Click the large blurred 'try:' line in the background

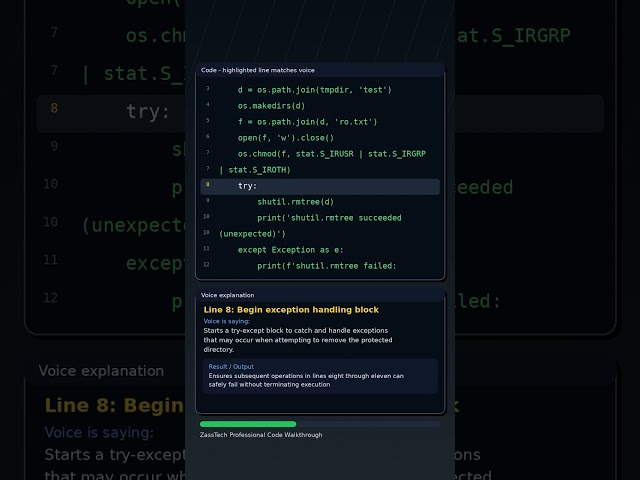[147, 111]
